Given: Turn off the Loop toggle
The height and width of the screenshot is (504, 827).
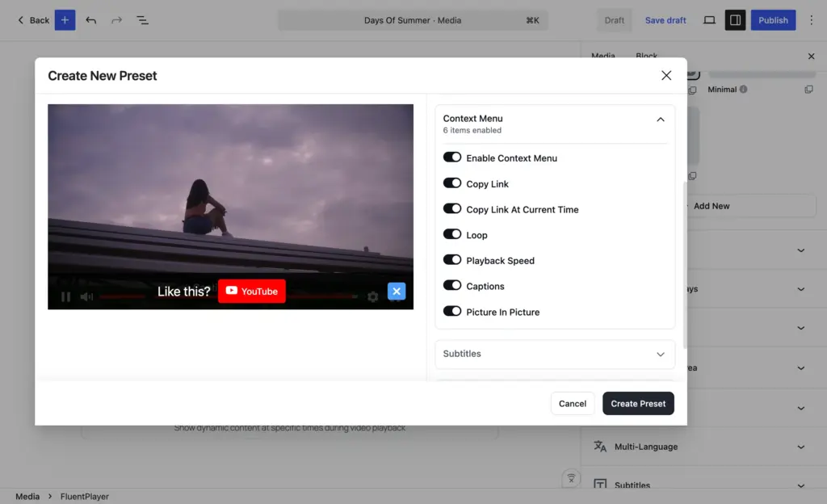Looking at the screenshot, I should click(452, 234).
